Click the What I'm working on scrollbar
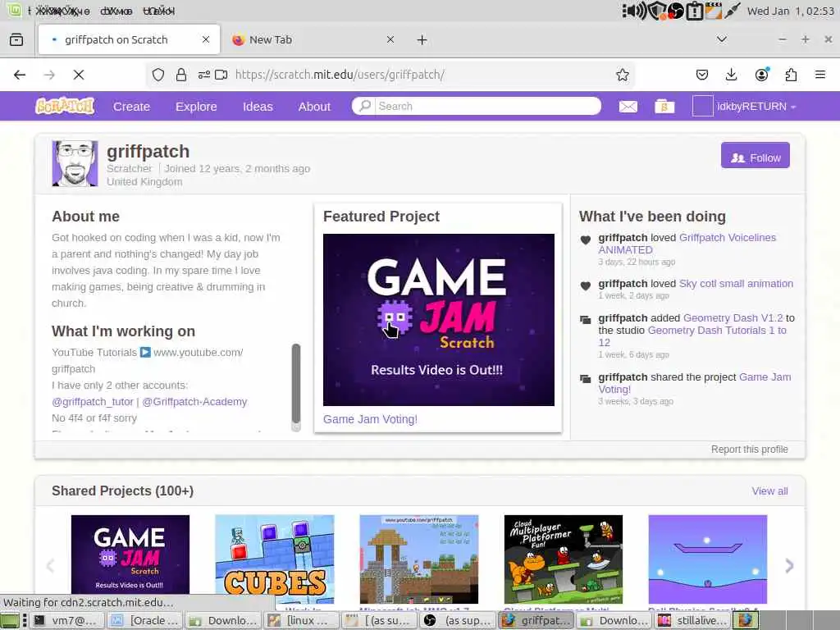This screenshot has height=630, width=840. click(295, 384)
